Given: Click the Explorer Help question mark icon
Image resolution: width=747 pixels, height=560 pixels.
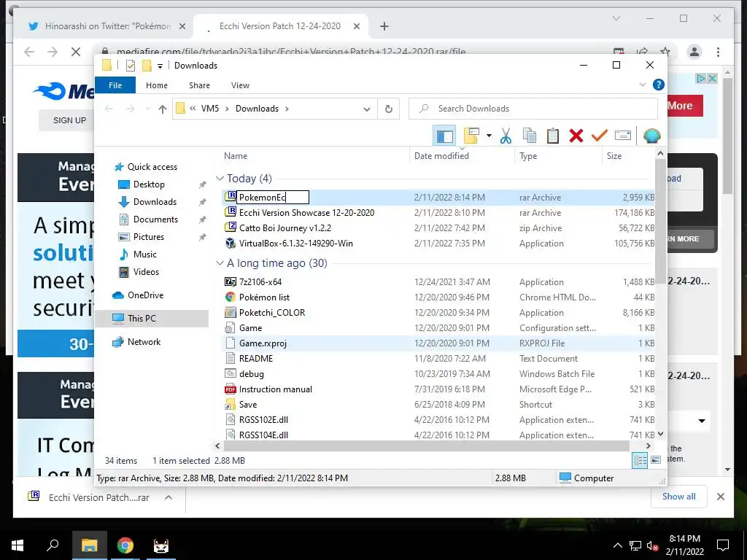Looking at the screenshot, I should (x=659, y=85).
